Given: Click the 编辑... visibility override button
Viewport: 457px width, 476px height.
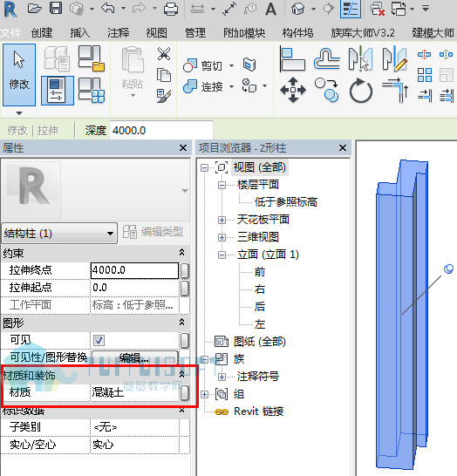Looking at the screenshot, I should point(135,357).
